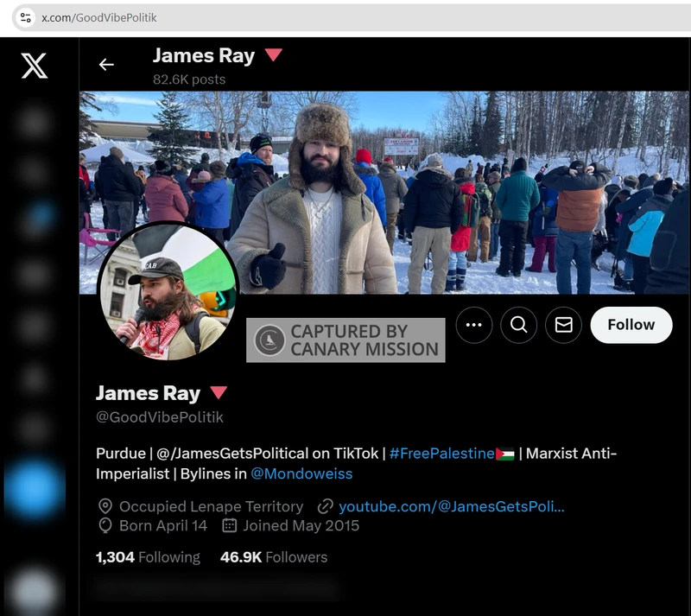Follow James Ray
The image size is (691, 616).
[x=631, y=325]
